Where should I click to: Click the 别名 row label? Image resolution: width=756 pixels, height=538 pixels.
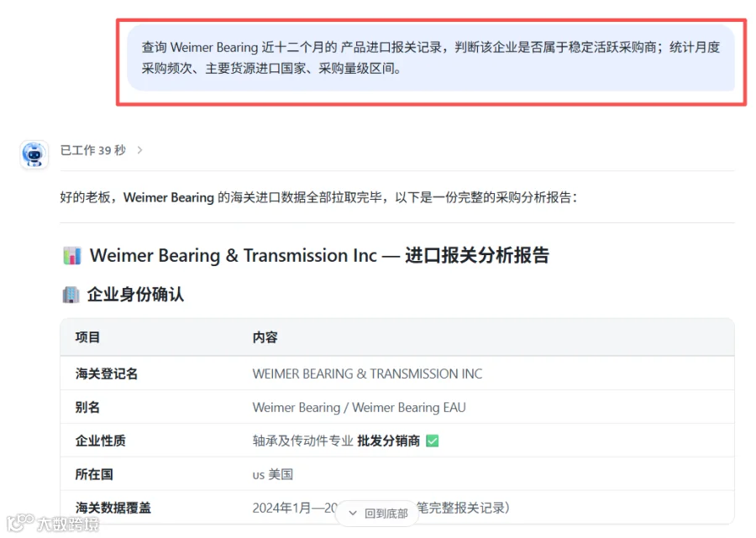coord(87,407)
